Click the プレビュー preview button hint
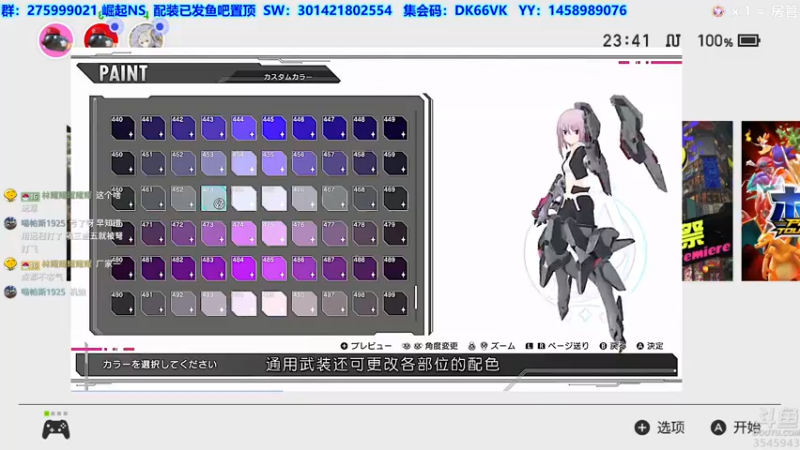Viewport: 800px width, 450px height. (366, 346)
